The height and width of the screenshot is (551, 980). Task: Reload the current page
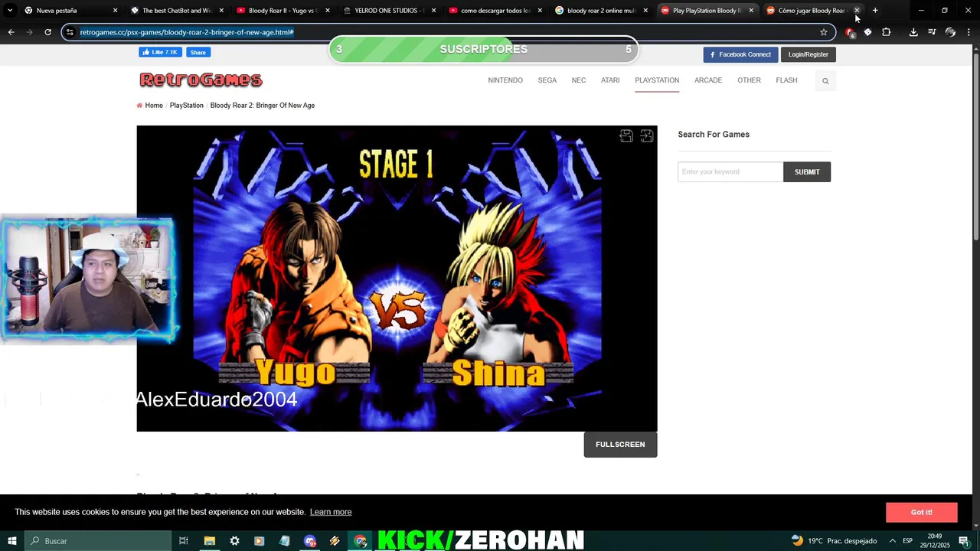click(47, 32)
